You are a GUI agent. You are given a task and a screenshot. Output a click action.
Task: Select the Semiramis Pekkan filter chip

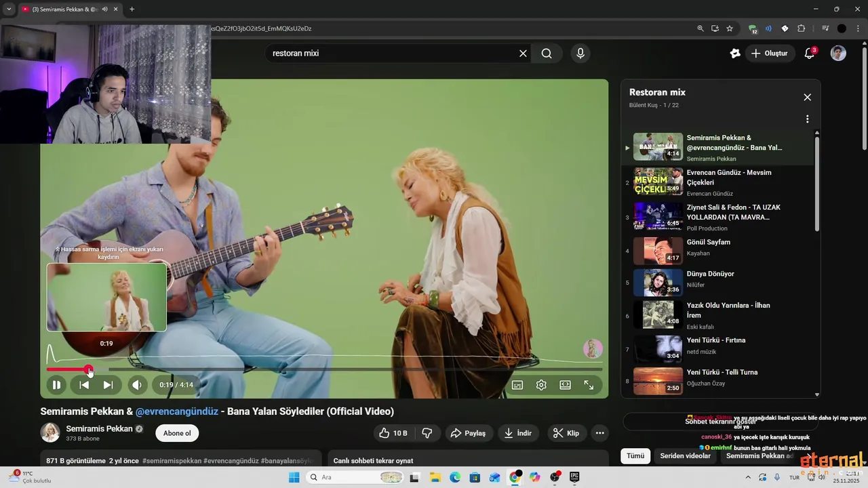coord(759,456)
